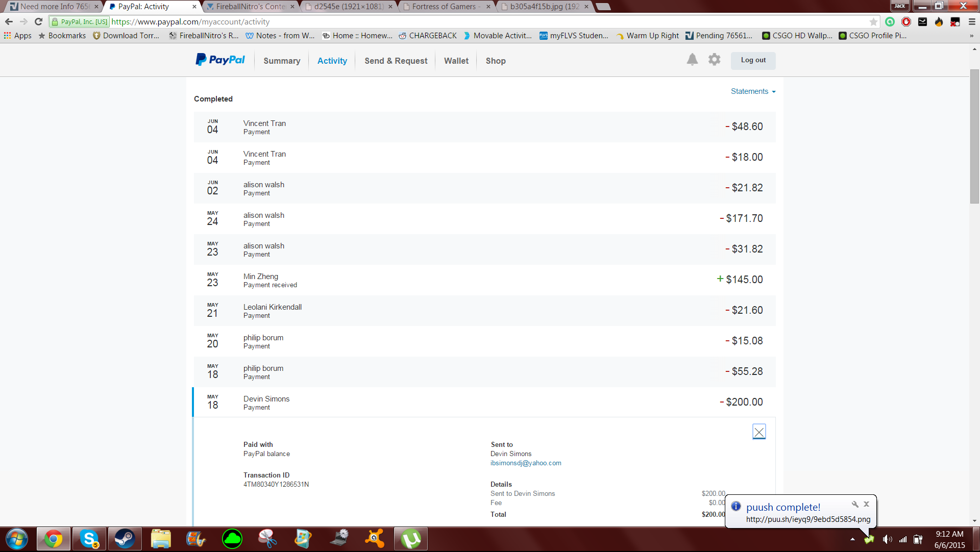Open uTorrent taskbar icon

[x=410, y=539]
